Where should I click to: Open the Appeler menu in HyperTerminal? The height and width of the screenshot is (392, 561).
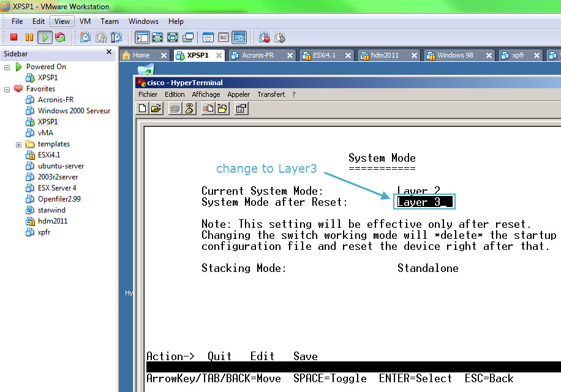click(238, 94)
